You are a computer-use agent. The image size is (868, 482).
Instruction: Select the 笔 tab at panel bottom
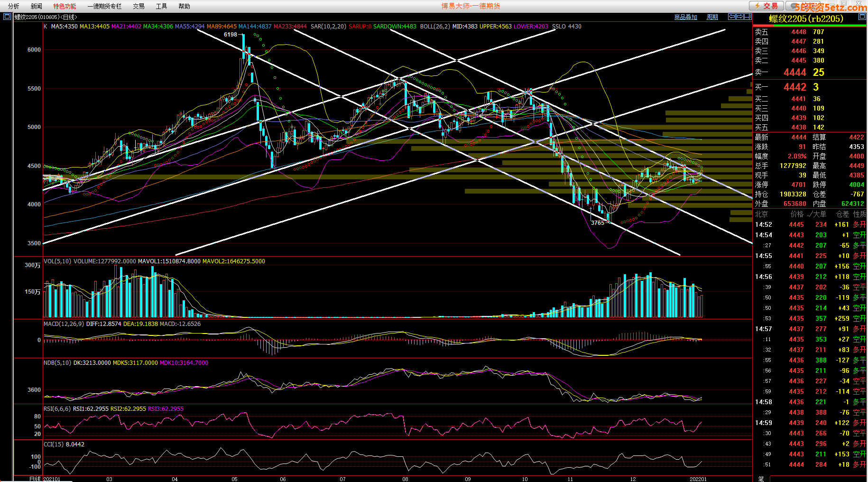pos(761,478)
